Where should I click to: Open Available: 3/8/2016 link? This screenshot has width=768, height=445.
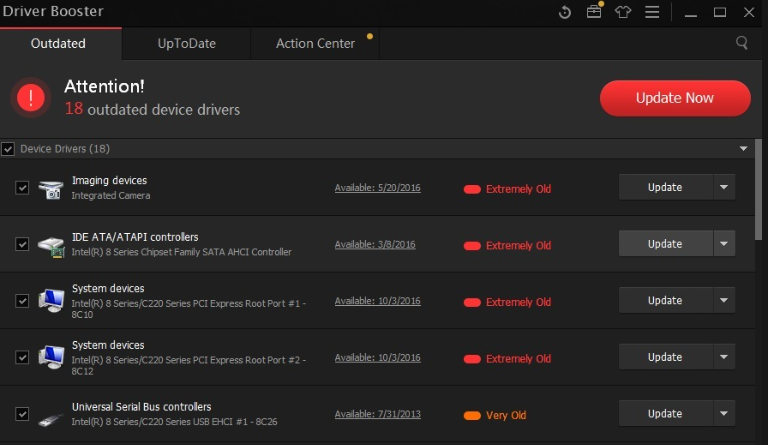(x=375, y=244)
